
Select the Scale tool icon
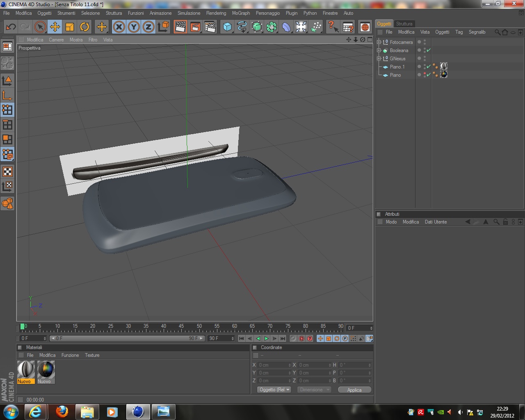[70, 27]
